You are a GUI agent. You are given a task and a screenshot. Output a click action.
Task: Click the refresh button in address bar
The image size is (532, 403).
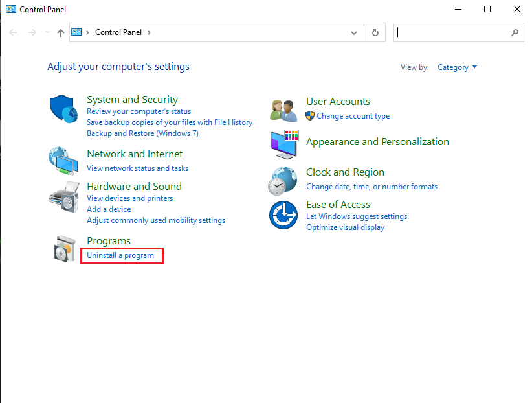375,32
